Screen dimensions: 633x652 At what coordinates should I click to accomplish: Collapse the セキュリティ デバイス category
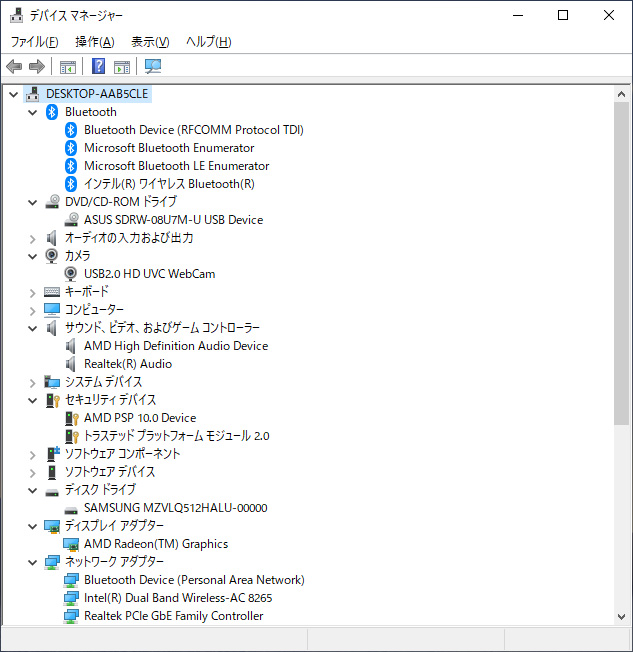pos(32,400)
